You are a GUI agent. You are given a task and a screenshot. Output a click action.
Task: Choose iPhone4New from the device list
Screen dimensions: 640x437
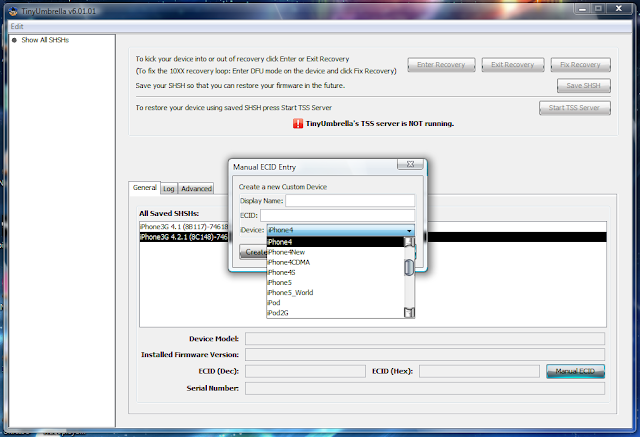336,252
